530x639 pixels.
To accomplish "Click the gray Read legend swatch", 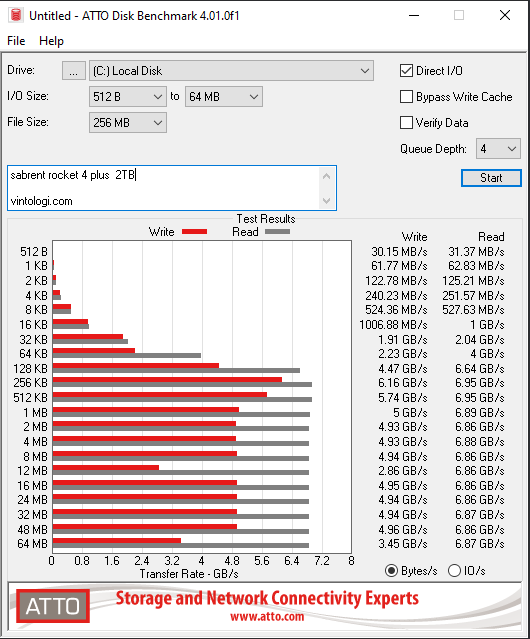I will point(277,231).
